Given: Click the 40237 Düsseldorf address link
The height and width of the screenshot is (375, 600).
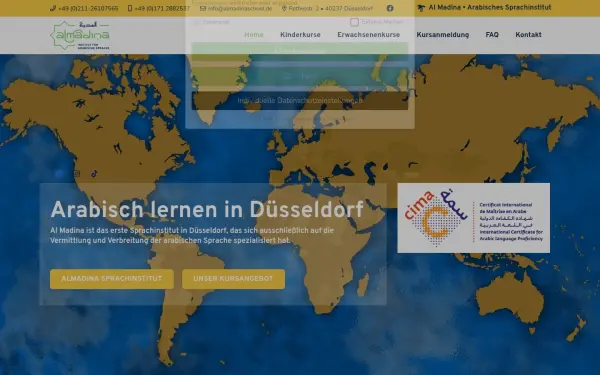Looking at the screenshot, I should (331, 8).
